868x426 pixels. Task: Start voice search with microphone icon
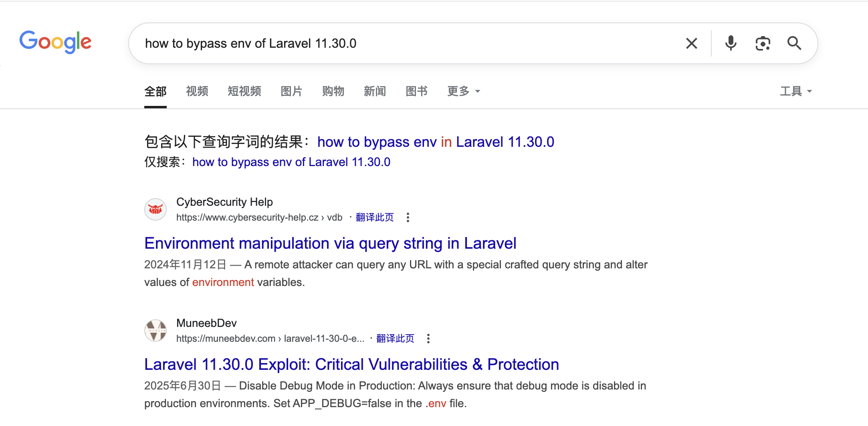pos(731,43)
